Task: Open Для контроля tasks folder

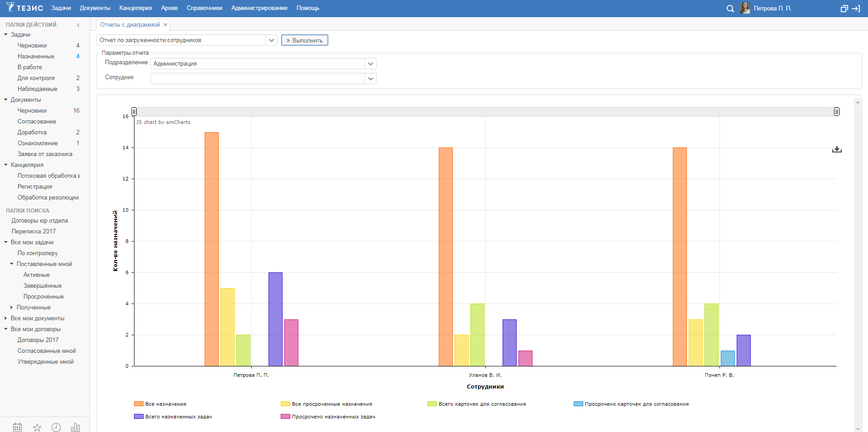Action: (x=36, y=78)
